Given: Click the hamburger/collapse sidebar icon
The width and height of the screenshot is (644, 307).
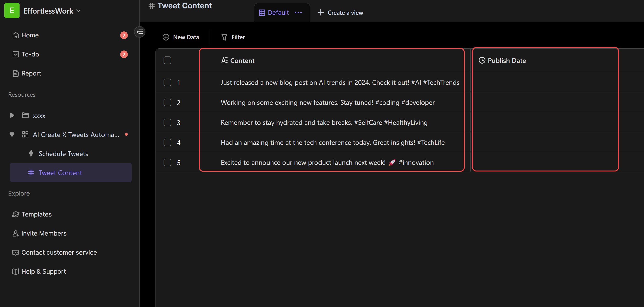Looking at the screenshot, I should tap(140, 32).
